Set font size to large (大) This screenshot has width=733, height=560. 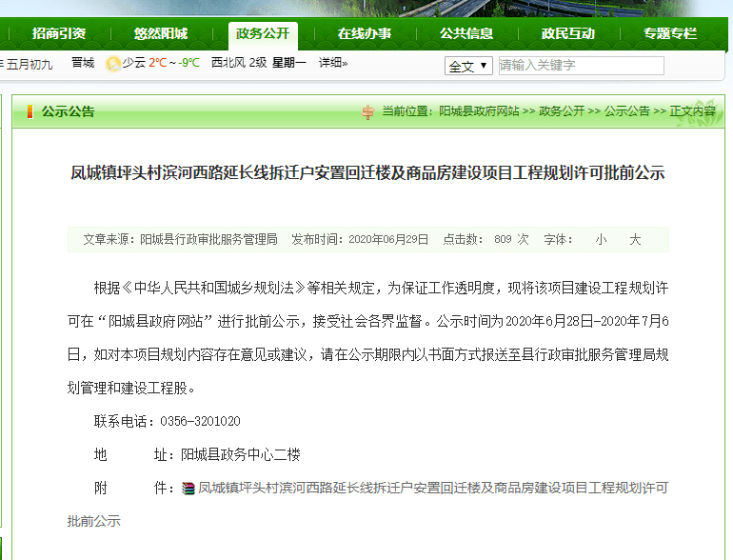[635, 239]
